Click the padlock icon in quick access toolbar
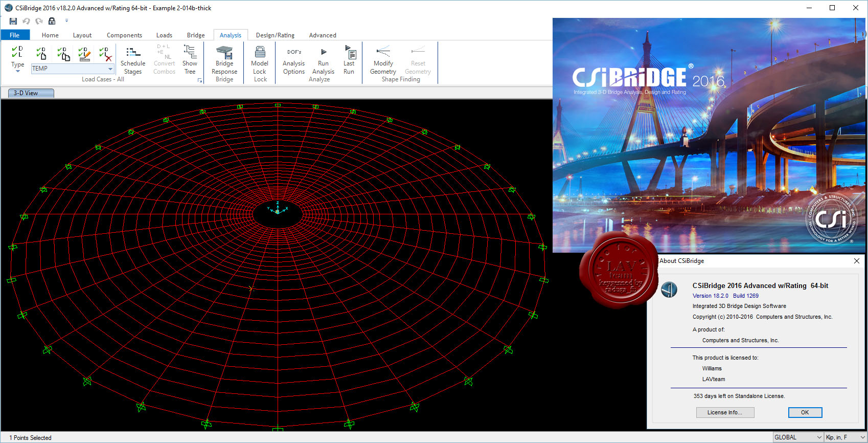Viewport: 868px width, 443px height. pyautogui.click(x=52, y=21)
